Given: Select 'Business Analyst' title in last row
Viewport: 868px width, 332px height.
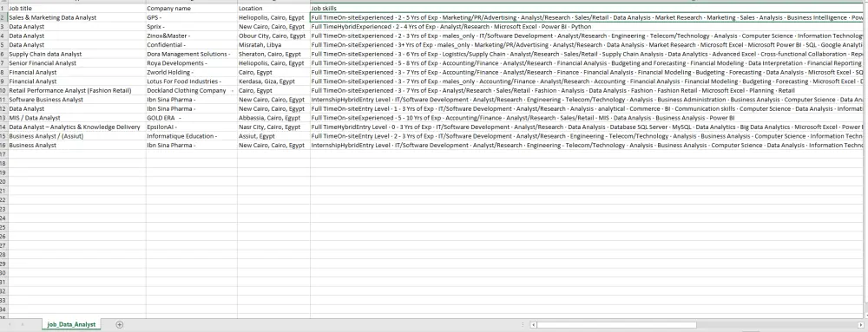Looking at the screenshot, I should (x=77, y=146).
